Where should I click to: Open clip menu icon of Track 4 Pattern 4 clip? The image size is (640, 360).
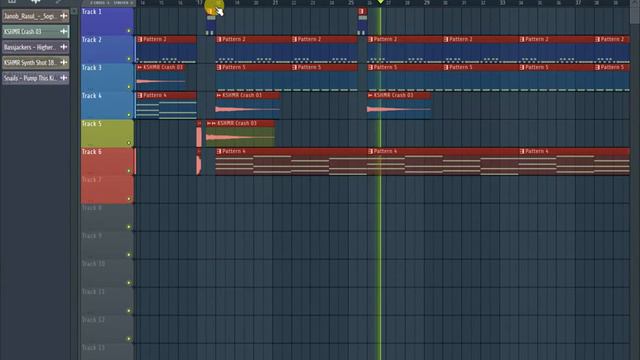140,95
